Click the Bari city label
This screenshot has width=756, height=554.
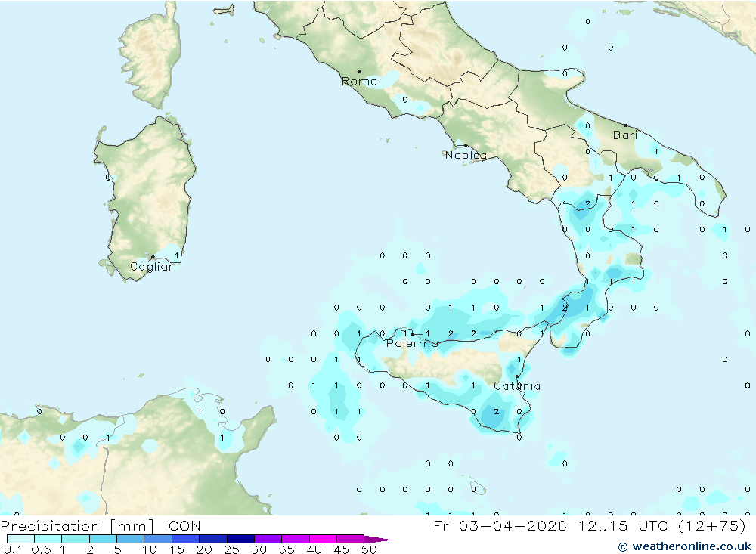coord(625,135)
